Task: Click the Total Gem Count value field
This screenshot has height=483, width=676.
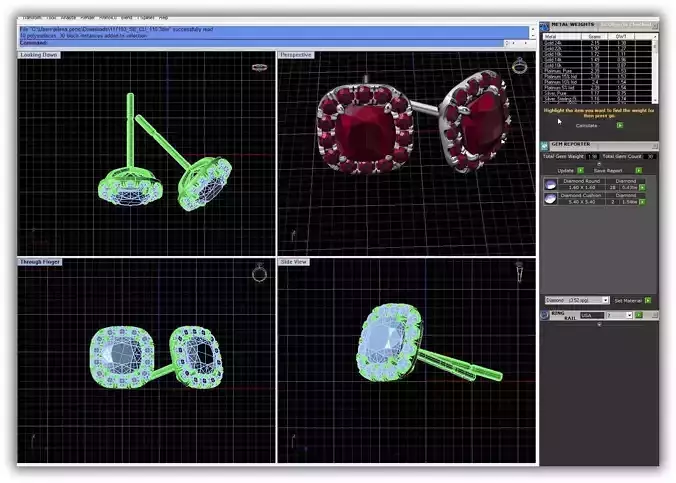Action: [x=650, y=157]
